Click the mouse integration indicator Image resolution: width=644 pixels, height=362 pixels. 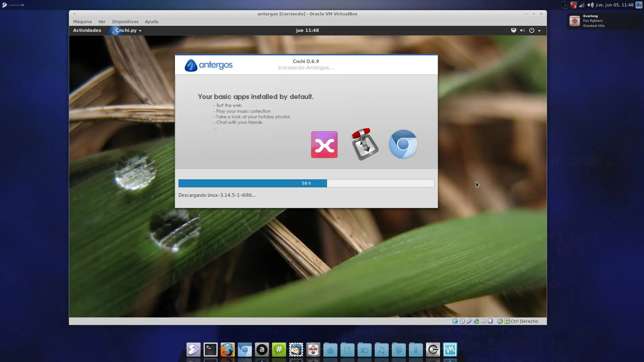[500, 321]
